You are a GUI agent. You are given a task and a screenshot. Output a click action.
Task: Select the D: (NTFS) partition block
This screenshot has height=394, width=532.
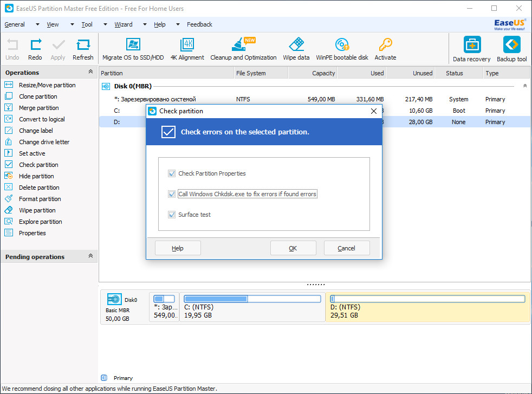point(427,307)
